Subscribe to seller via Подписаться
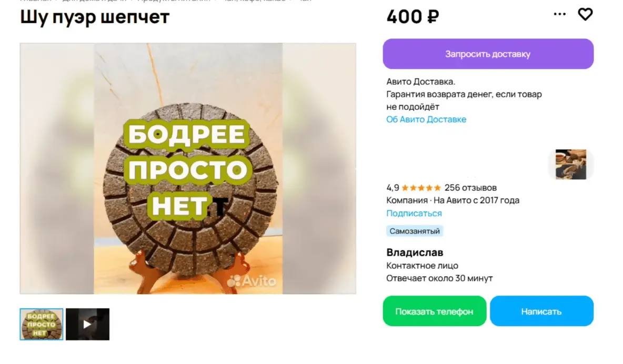The width and height of the screenshot is (623, 364). [x=414, y=214]
